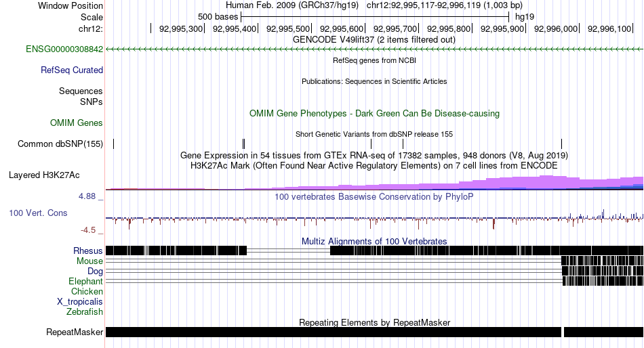This screenshot has height=348, width=644.
Task: Click the purple H3K27Ac signal peak
Action: pos(546,183)
